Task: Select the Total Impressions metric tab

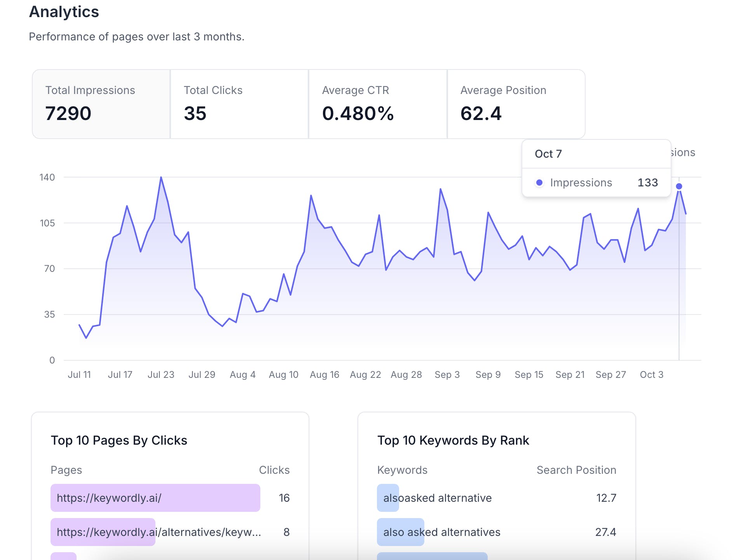Action: click(x=101, y=104)
